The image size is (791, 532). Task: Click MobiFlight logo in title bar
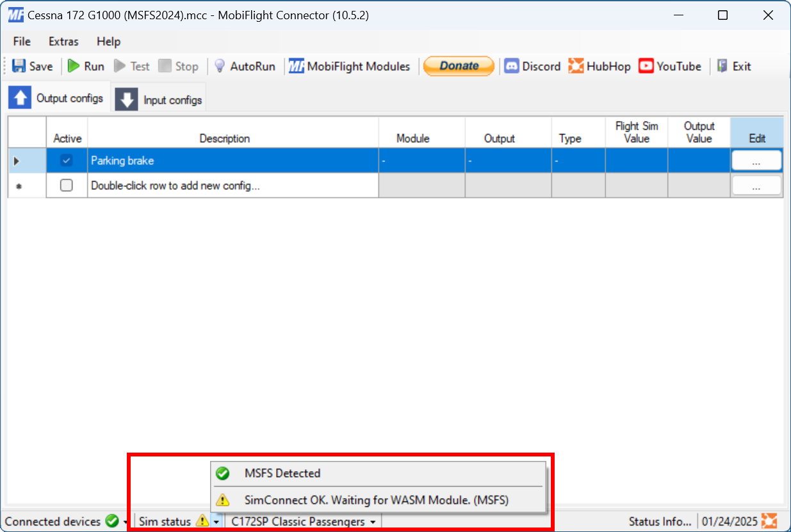tap(16, 15)
